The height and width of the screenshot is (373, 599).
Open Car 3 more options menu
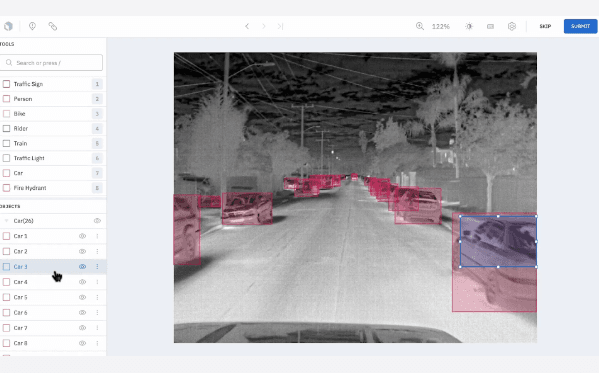tap(97, 266)
